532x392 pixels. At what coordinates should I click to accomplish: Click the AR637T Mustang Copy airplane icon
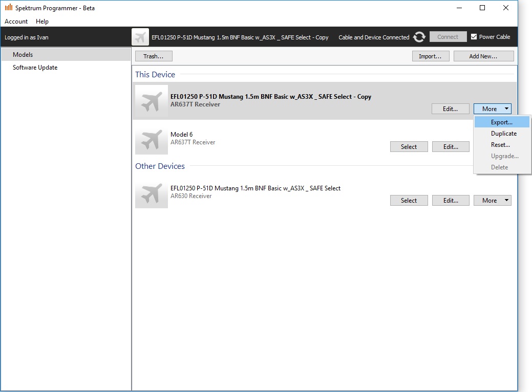tap(152, 101)
